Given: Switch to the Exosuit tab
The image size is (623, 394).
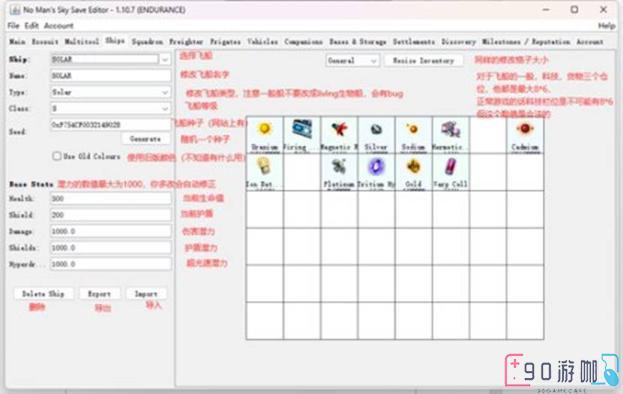Looking at the screenshot, I should coord(45,42).
